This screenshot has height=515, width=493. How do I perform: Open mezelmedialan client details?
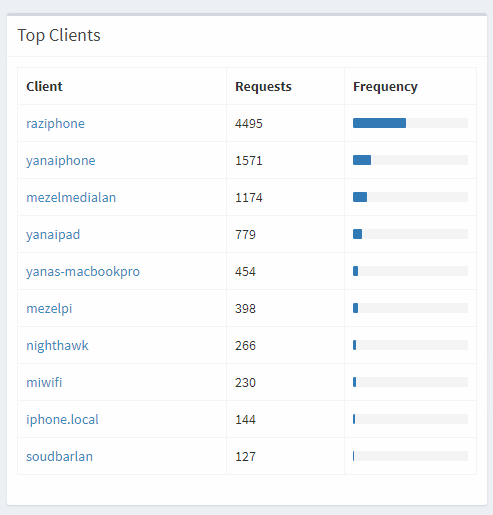pos(71,198)
